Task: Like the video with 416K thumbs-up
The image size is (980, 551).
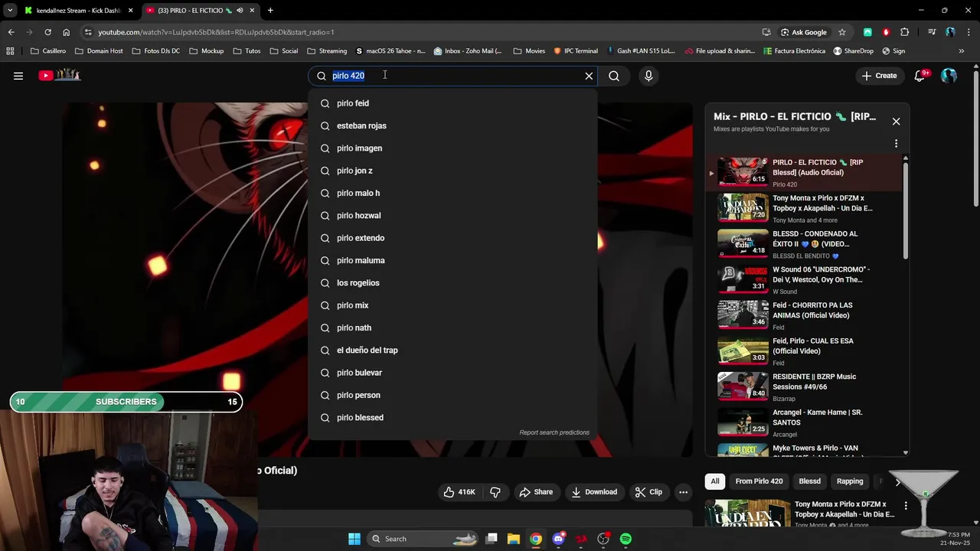Action: pyautogui.click(x=459, y=492)
